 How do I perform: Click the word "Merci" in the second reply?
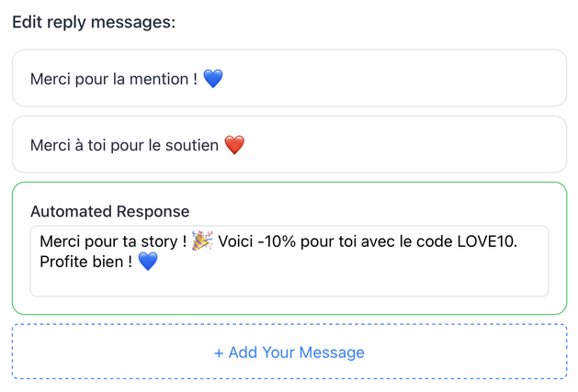50,145
